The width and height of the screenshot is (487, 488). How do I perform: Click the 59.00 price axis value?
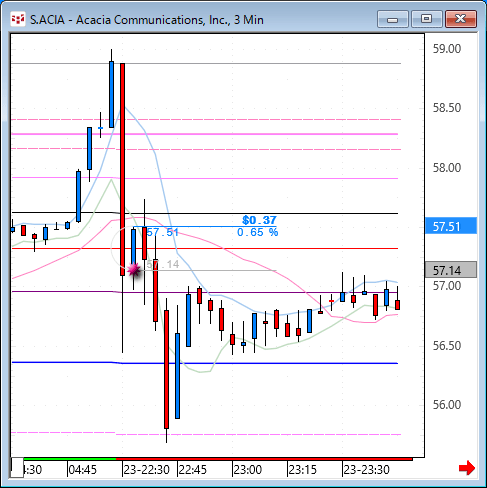[447, 49]
